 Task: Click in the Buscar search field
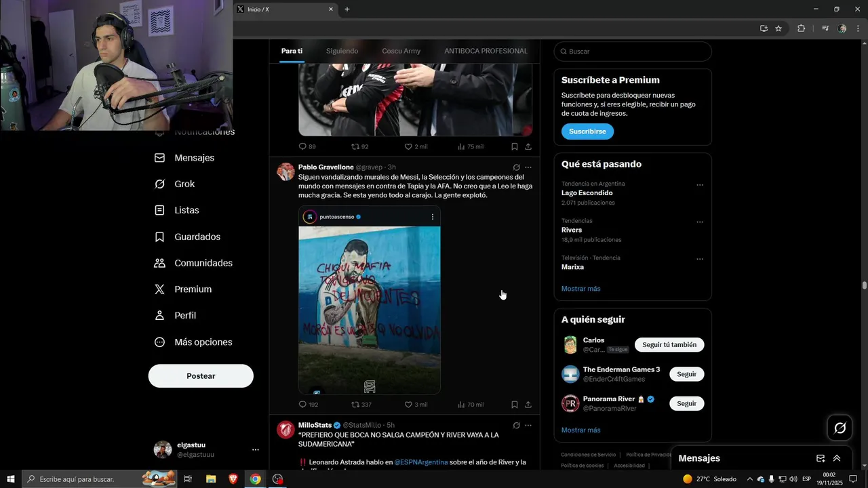(x=633, y=52)
